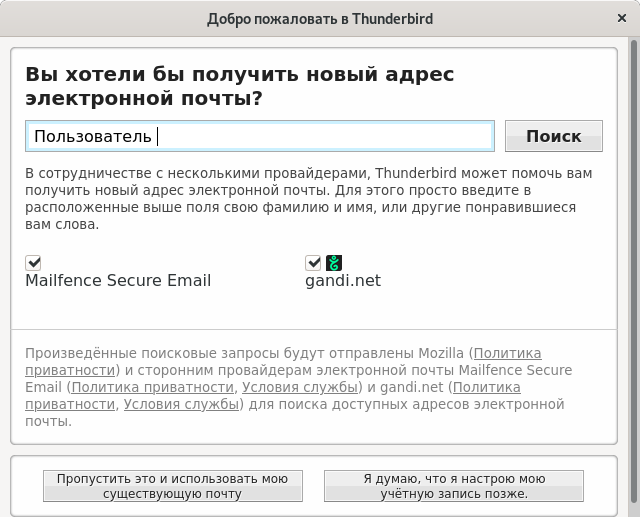Open Mailfence Условия службы link

point(300,387)
